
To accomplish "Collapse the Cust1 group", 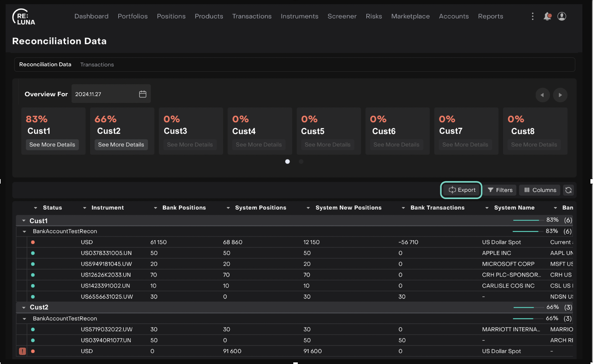I will pyautogui.click(x=23, y=221).
